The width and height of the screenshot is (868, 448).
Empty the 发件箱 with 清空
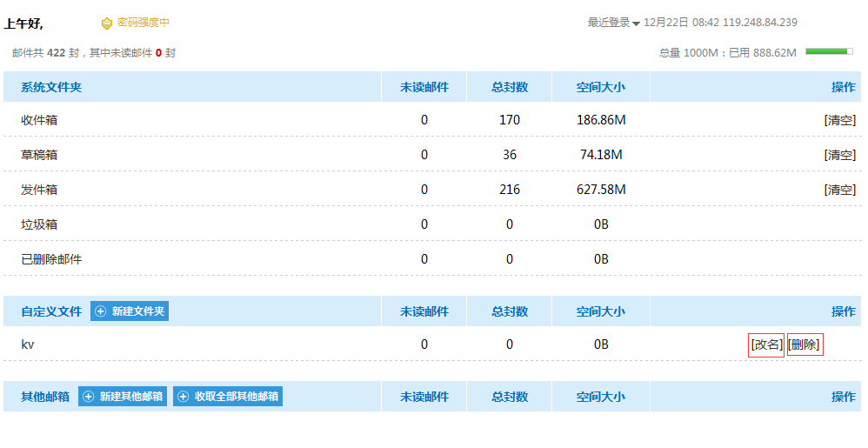pyautogui.click(x=839, y=190)
